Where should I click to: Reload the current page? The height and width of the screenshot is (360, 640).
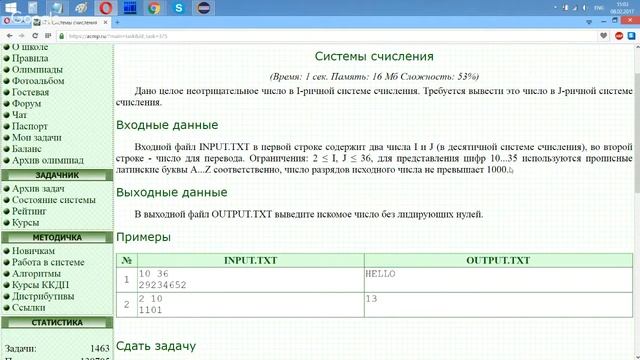coord(35,36)
